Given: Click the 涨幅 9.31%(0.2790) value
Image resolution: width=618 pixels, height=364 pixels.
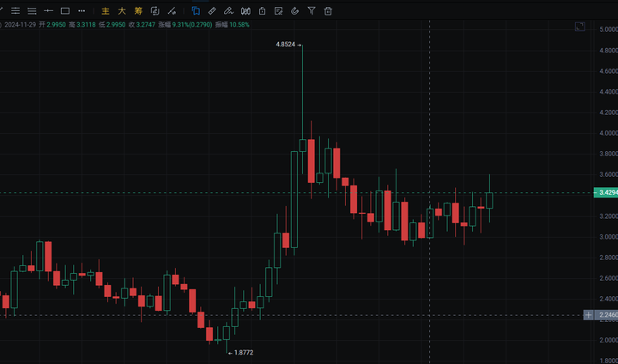Looking at the screenshot, I should 185,25.
